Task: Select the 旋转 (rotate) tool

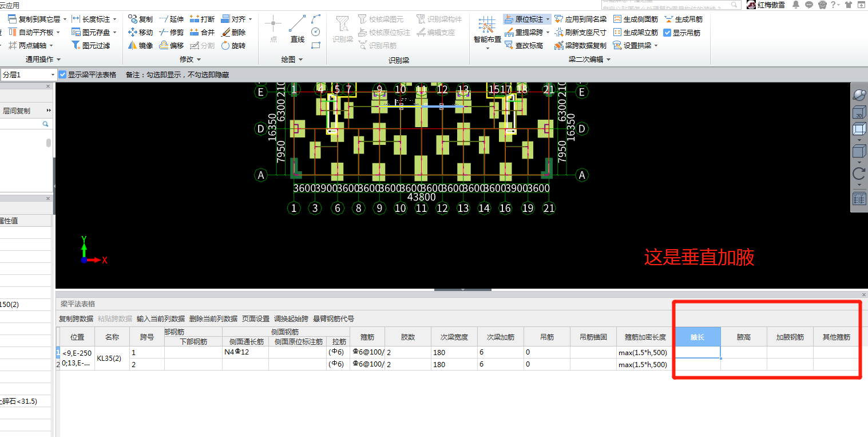Action: point(233,45)
